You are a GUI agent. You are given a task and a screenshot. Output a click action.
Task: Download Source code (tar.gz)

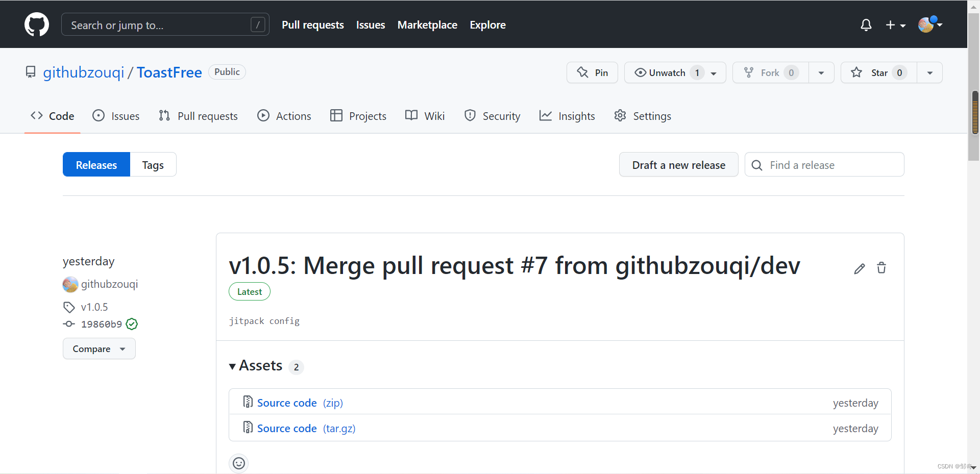[x=306, y=428]
